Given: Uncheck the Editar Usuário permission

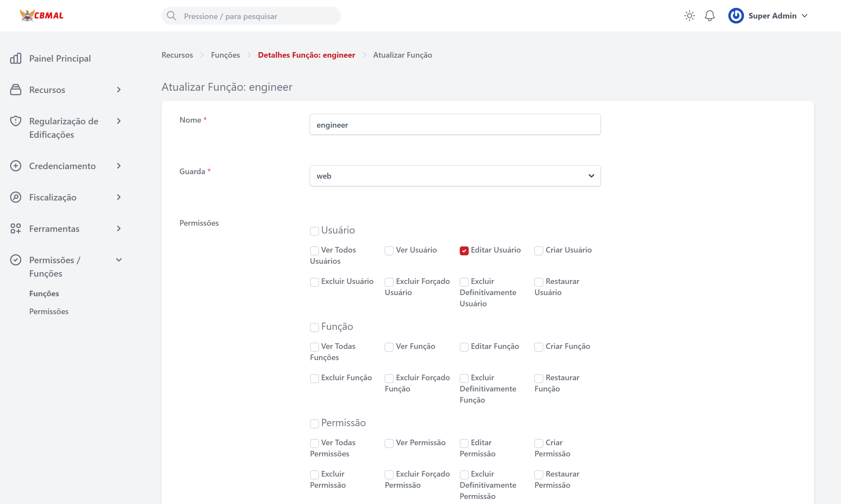Looking at the screenshot, I should coord(464,251).
